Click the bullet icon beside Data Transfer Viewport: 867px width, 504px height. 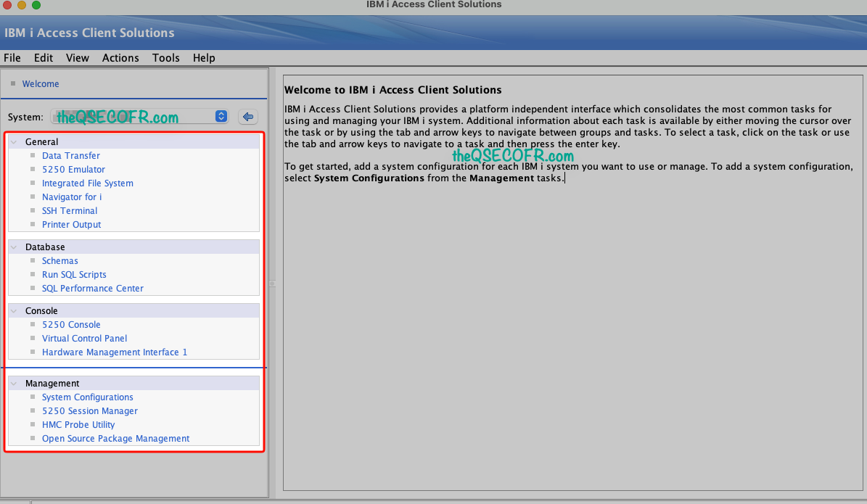tap(33, 155)
